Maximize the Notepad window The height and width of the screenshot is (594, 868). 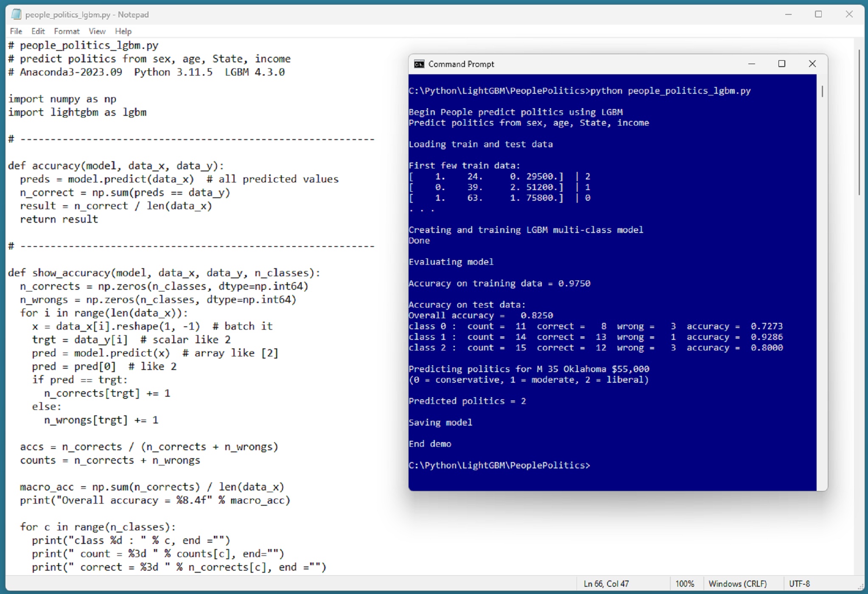pyautogui.click(x=818, y=14)
